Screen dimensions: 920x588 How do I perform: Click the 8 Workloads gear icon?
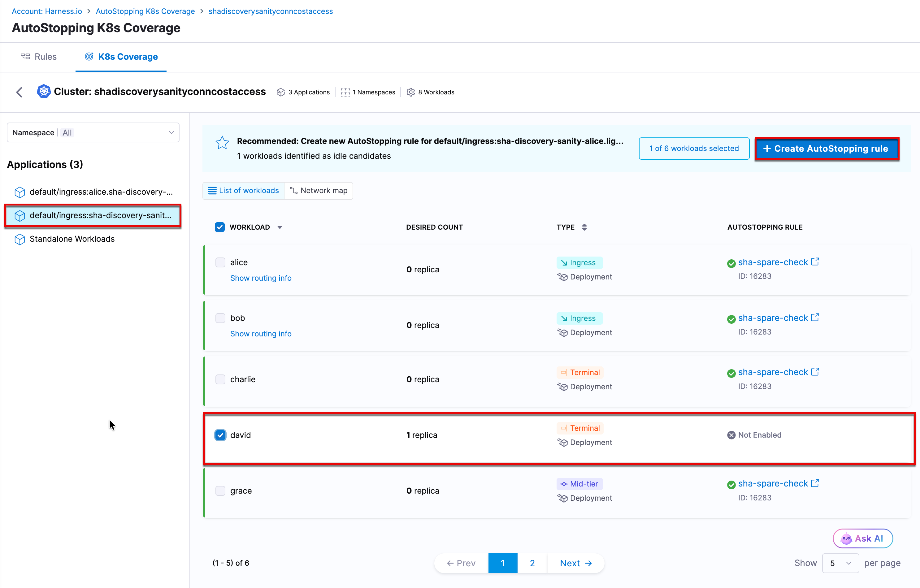click(411, 92)
